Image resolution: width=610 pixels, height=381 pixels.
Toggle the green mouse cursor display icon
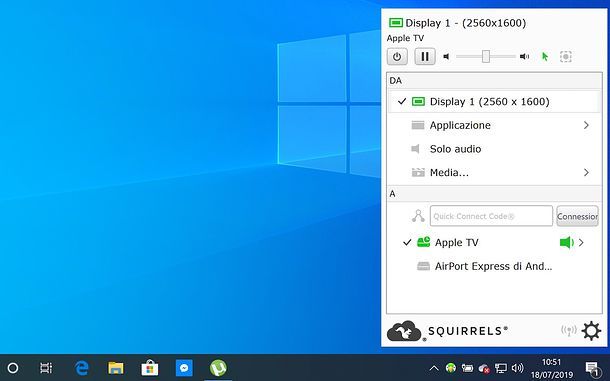click(545, 57)
